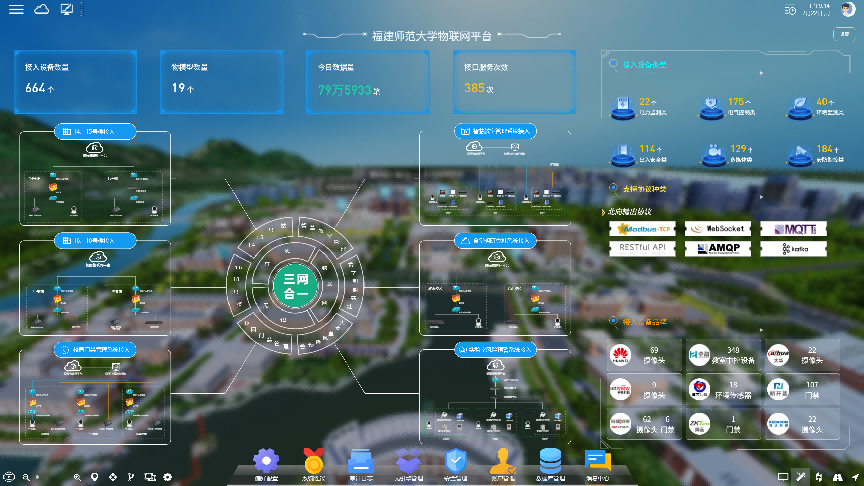Select the top-right network topology tab label
The width and height of the screenshot is (864, 486).
[x=495, y=132]
